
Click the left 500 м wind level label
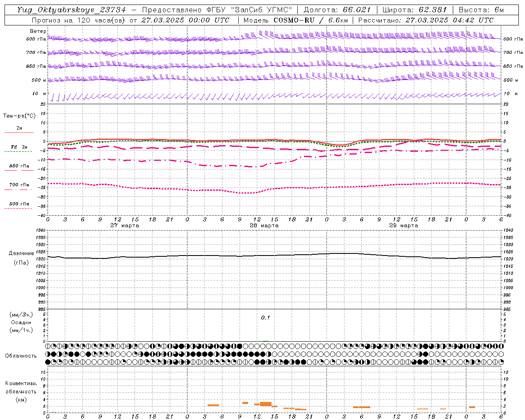(39, 80)
